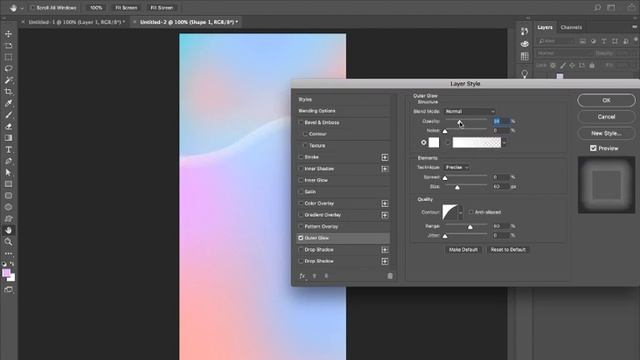Screen dimensions: 640x360
Task: Toggle the Preview checkbox
Action: point(593,148)
